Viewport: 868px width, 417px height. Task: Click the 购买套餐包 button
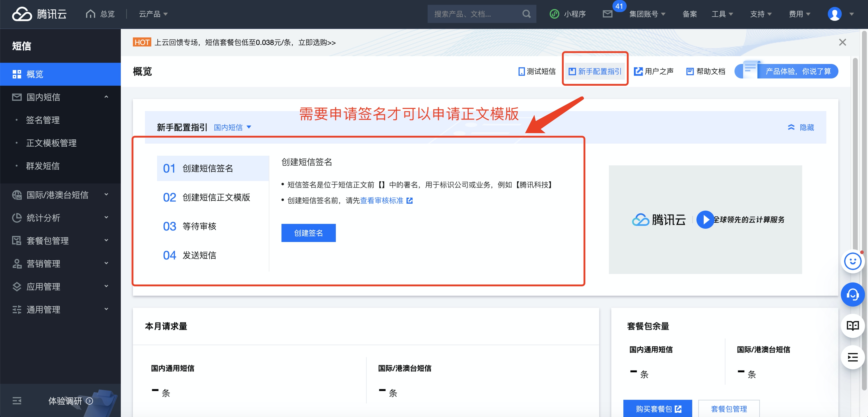[657, 409]
